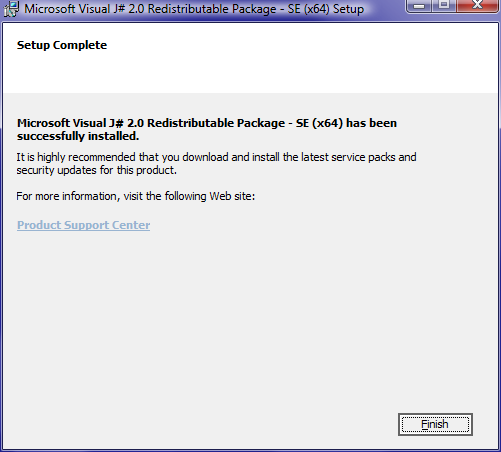Click the installer icon in title bar
Viewport: 501px width, 452px height.
[11, 9]
